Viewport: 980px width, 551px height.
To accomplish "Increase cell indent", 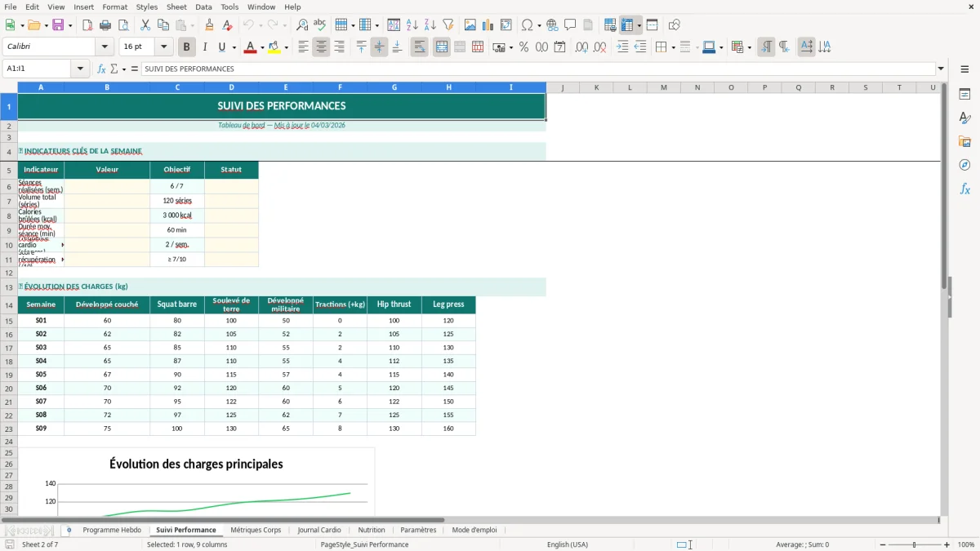I will [x=622, y=47].
